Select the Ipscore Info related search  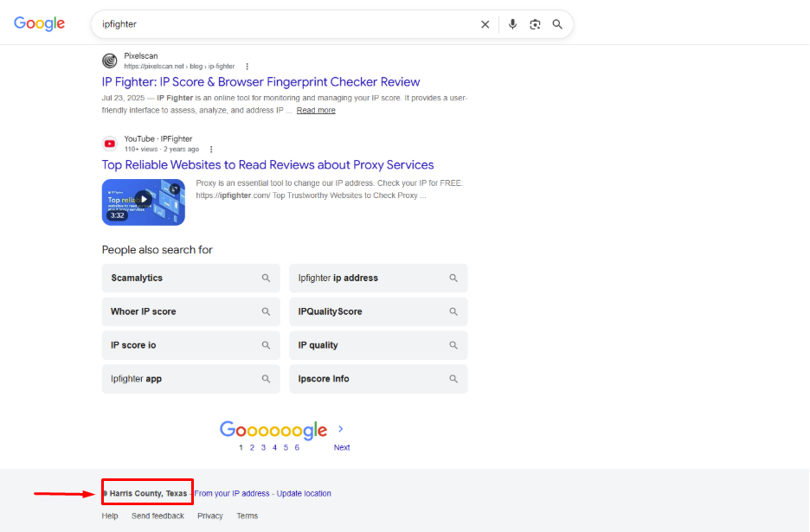click(378, 379)
